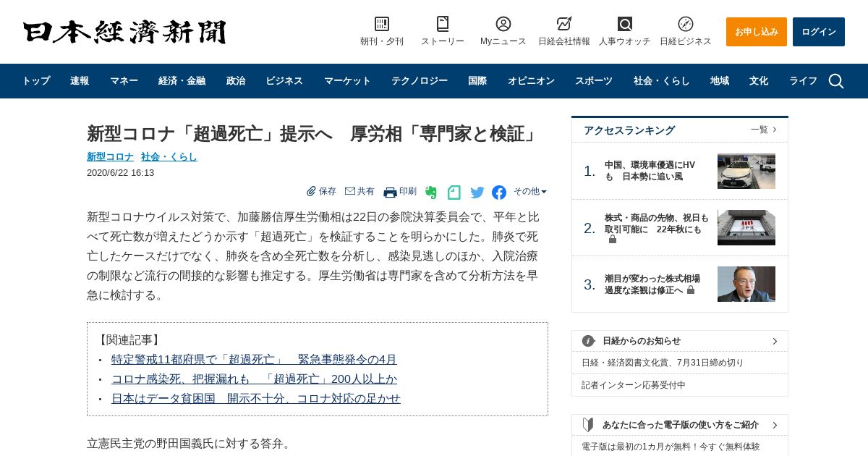This screenshot has height=456, width=868.
Task: Click the man portrait thumbnail in ranking 3
Action: (x=746, y=284)
